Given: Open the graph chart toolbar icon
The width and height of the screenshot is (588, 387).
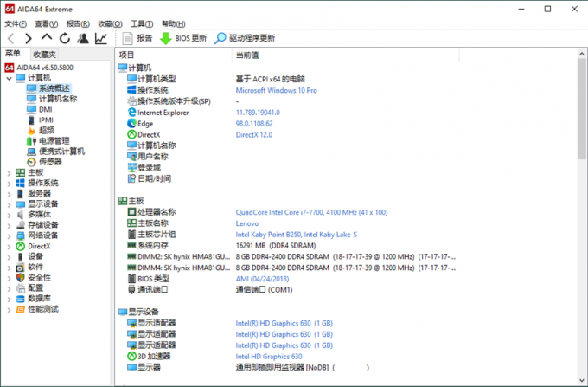Looking at the screenshot, I should coord(101,38).
